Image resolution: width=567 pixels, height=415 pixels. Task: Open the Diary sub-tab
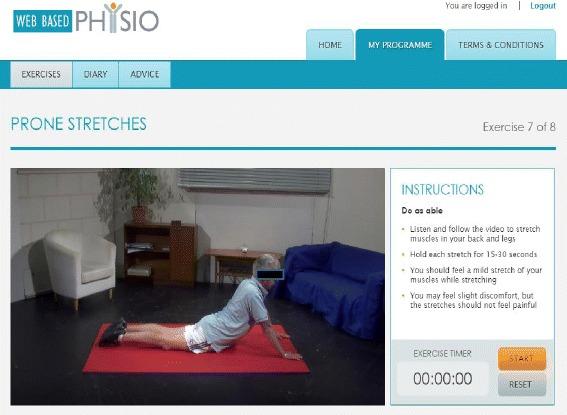(x=95, y=74)
